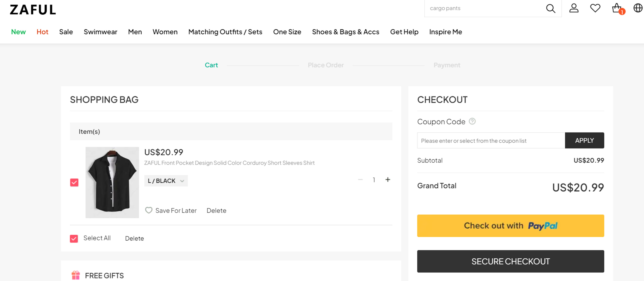Image resolution: width=644 pixels, height=281 pixels.
Task: Open the One Size menu
Action: (287, 32)
